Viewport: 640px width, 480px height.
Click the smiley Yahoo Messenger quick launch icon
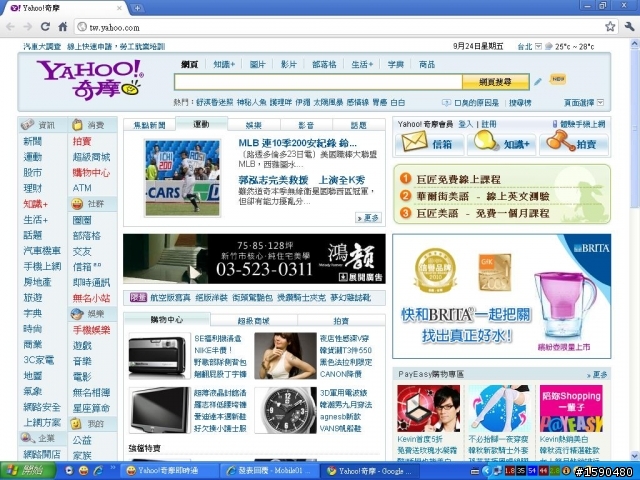(84, 471)
